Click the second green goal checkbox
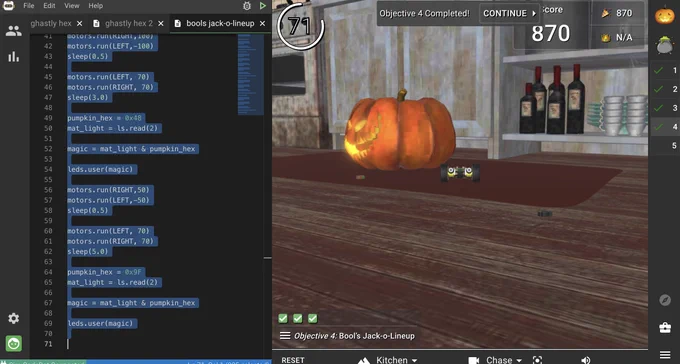680x364 pixels. tap(298, 318)
